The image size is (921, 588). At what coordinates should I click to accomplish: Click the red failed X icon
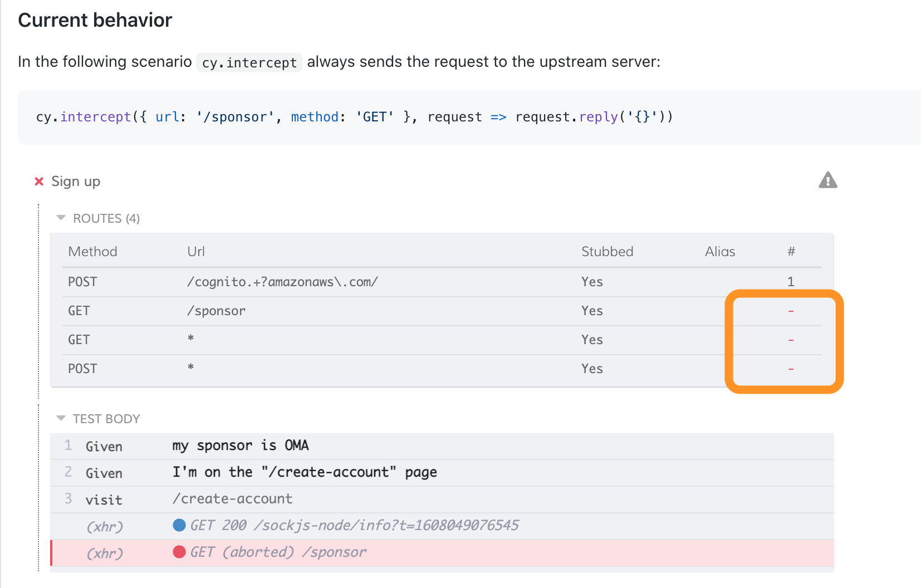point(39,182)
